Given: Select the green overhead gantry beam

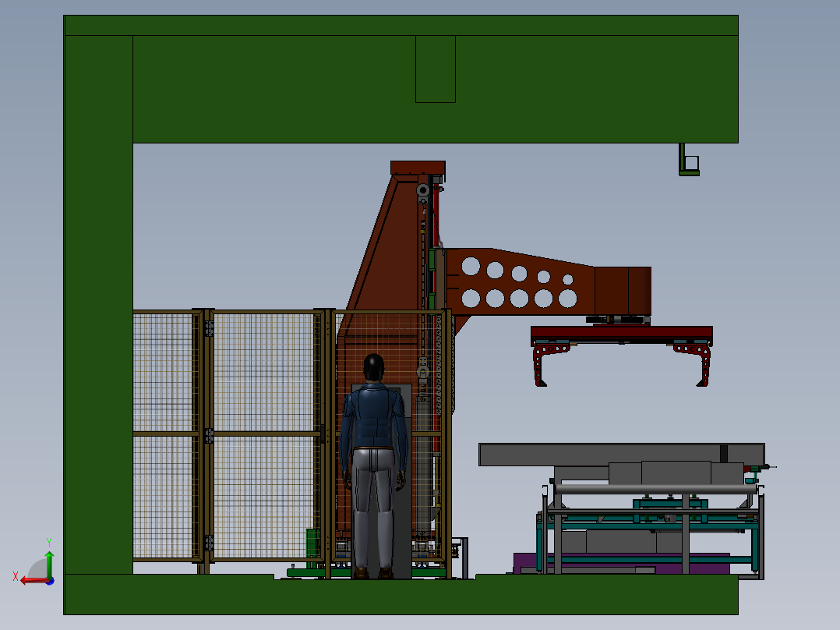Looking at the screenshot, I should (x=435, y=80).
